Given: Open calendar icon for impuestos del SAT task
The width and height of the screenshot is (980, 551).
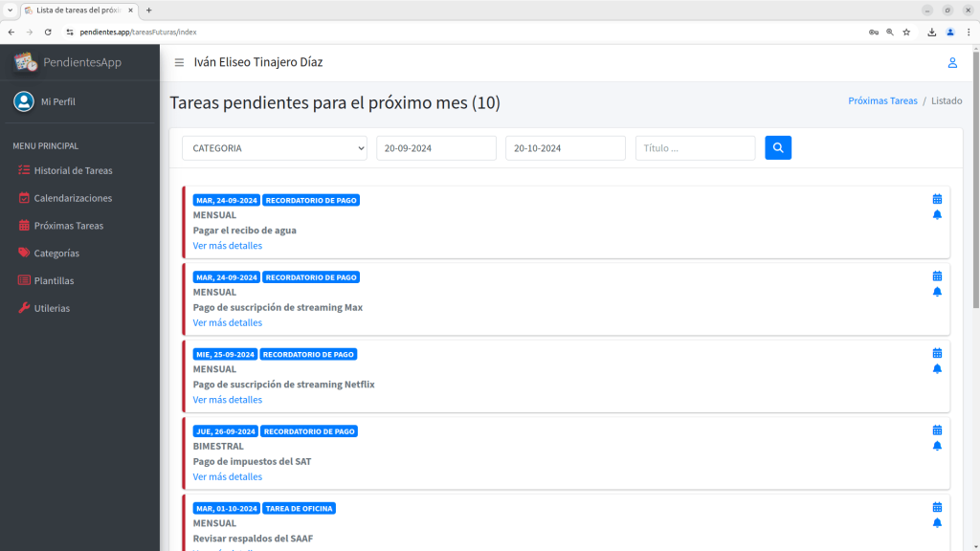Looking at the screenshot, I should 937,430.
